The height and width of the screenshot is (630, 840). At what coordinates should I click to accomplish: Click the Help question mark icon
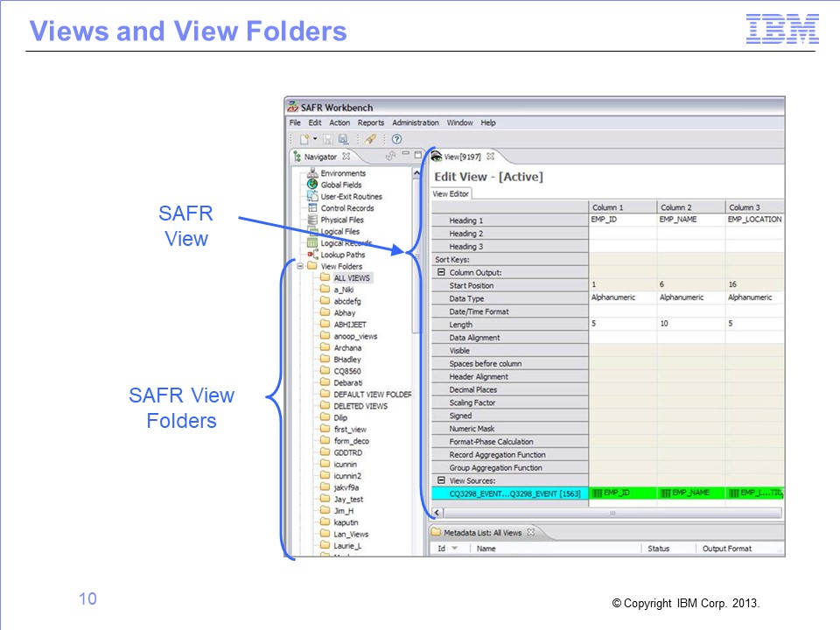click(397, 139)
